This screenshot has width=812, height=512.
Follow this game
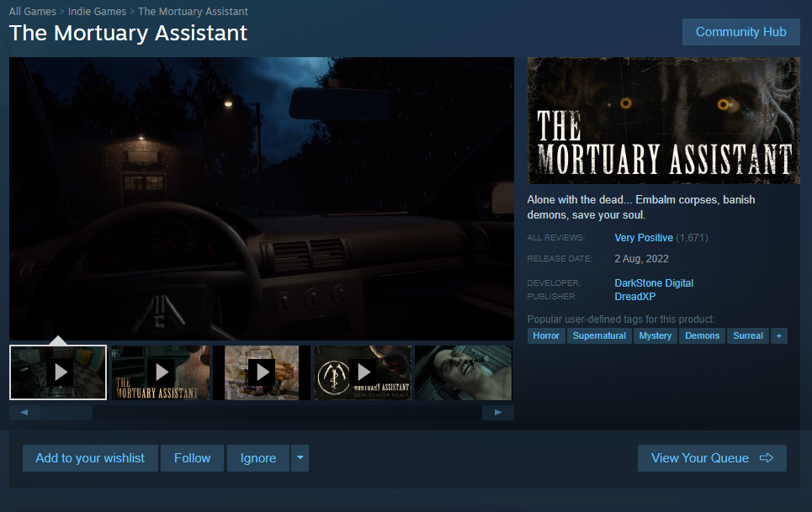(x=192, y=458)
